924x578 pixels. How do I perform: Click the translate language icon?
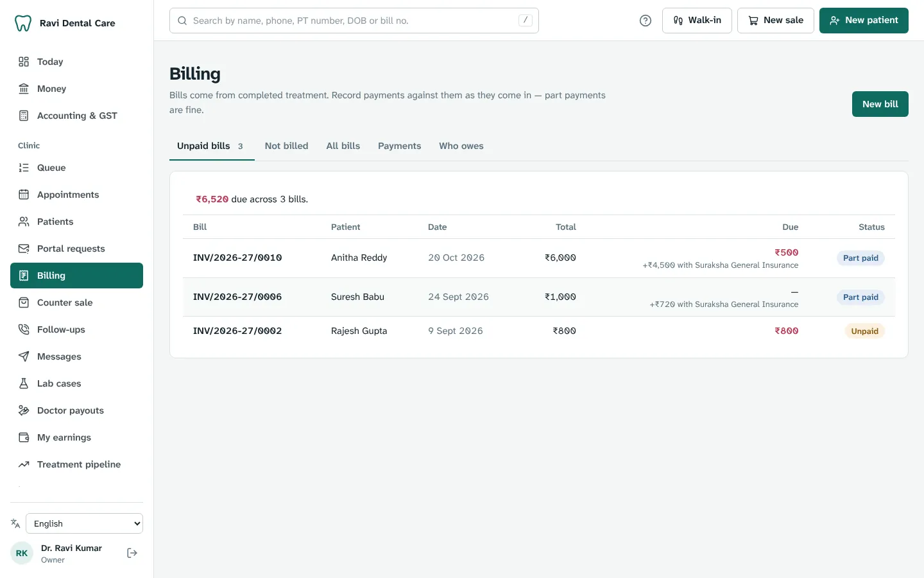(15, 523)
